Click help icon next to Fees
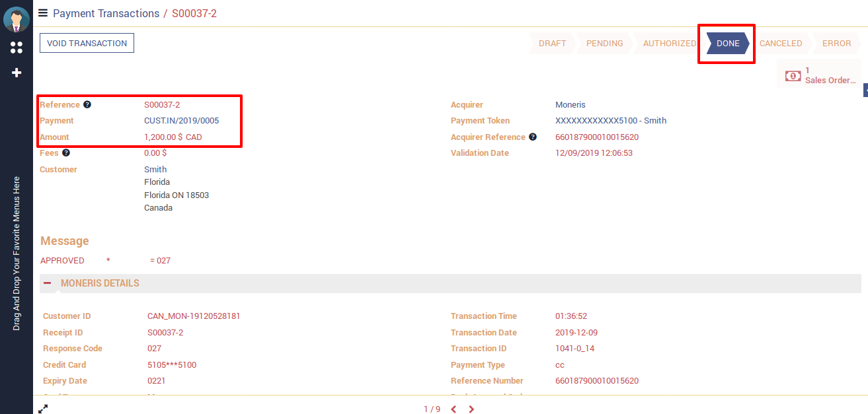Image resolution: width=868 pixels, height=414 pixels. (x=66, y=153)
